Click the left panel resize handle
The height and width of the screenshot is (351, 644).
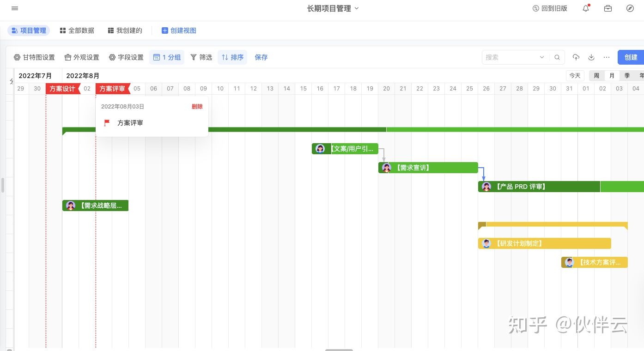point(3,185)
